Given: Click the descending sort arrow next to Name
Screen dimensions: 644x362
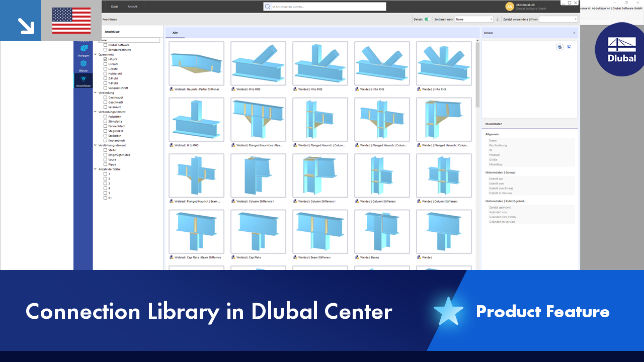Looking at the screenshot, I should (498, 19).
